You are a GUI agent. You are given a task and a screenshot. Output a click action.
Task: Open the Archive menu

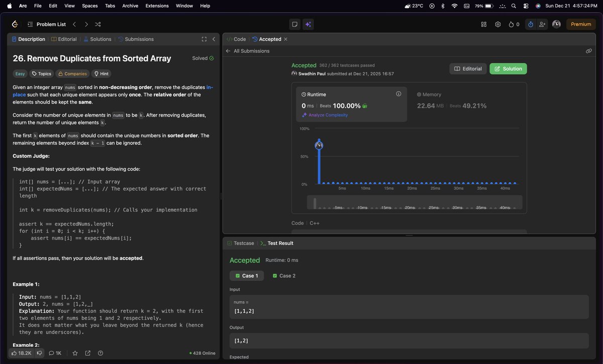coord(130,6)
